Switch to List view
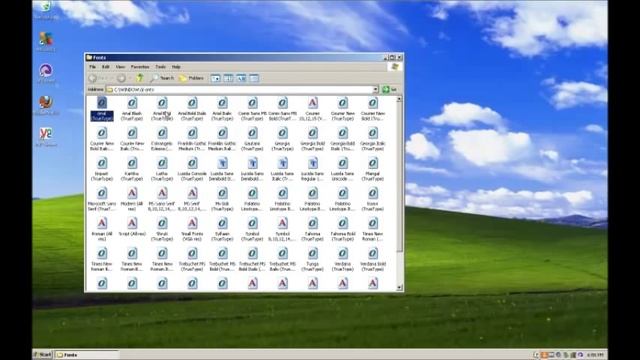Image resolution: width=640 pixels, height=360 pixels. [229, 78]
